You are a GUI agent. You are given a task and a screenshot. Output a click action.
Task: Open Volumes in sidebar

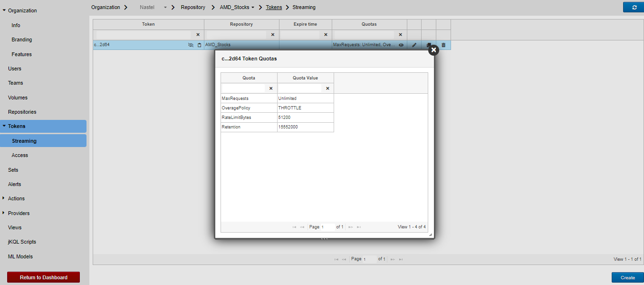click(18, 98)
